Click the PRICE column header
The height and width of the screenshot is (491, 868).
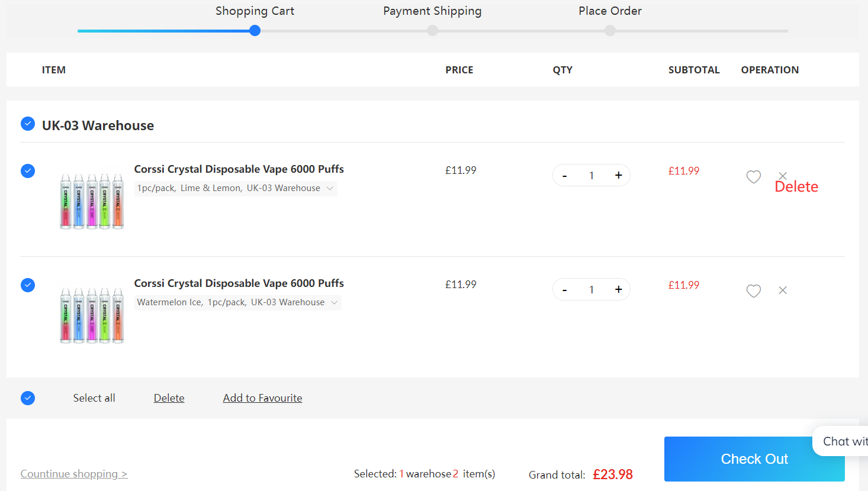click(459, 70)
